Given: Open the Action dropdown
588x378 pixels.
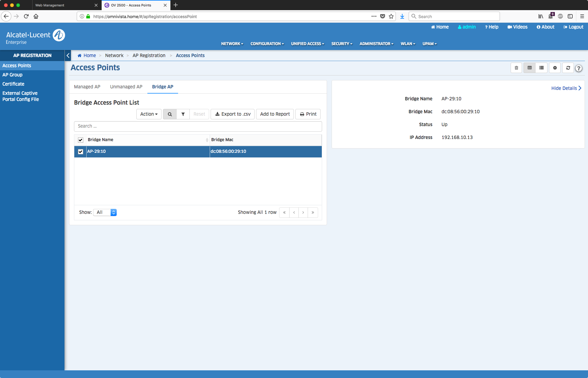Looking at the screenshot, I should (149, 114).
